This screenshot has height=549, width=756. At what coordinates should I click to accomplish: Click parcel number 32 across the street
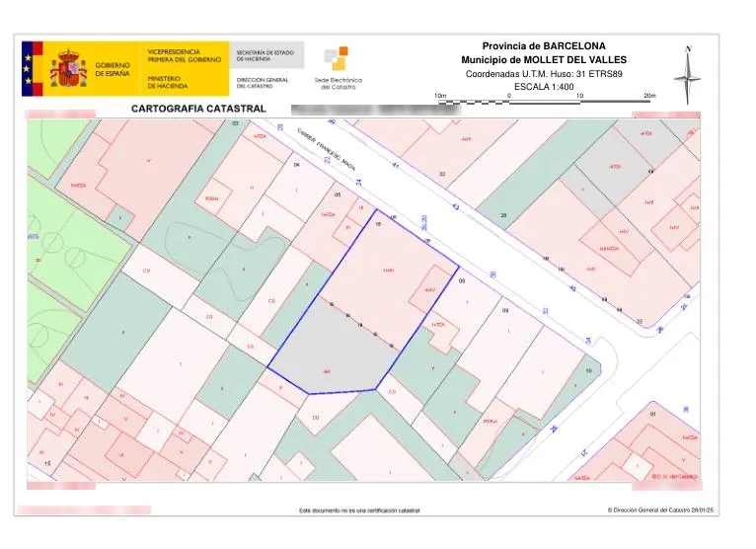coord(442,174)
